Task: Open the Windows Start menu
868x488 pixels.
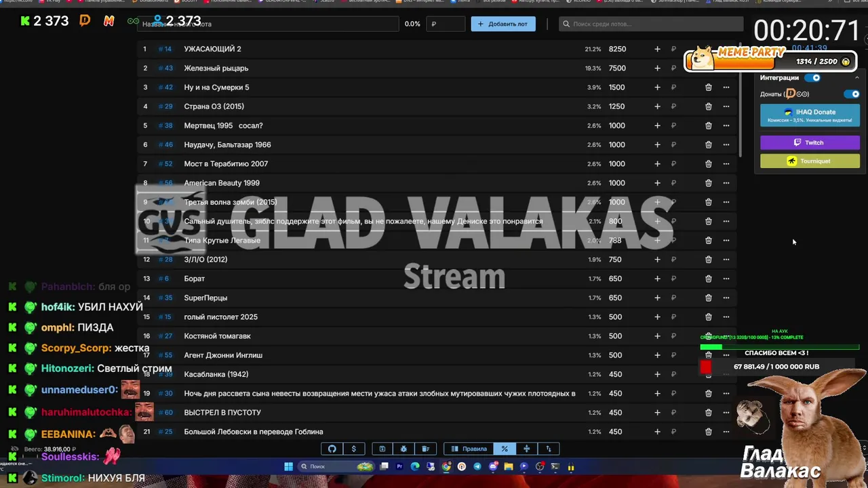Action: [288, 466]
